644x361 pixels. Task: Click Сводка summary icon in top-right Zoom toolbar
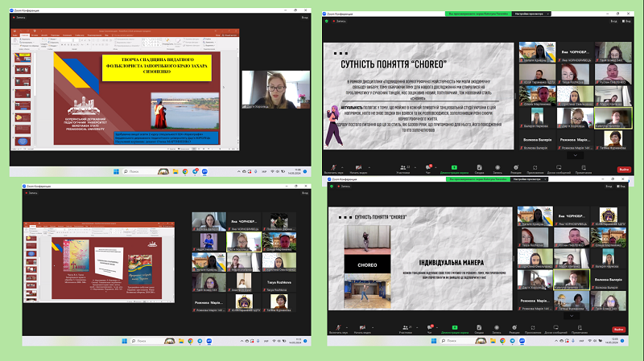point(479,166)
